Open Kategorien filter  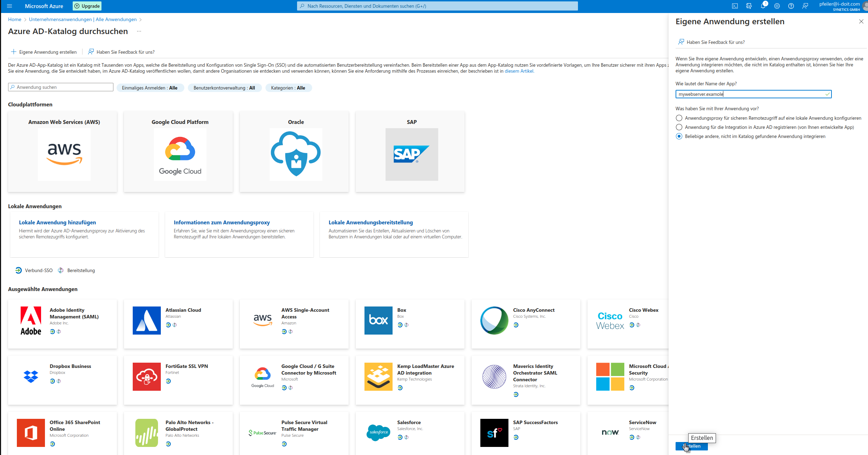pyautogui.click(x=288, y=88)
